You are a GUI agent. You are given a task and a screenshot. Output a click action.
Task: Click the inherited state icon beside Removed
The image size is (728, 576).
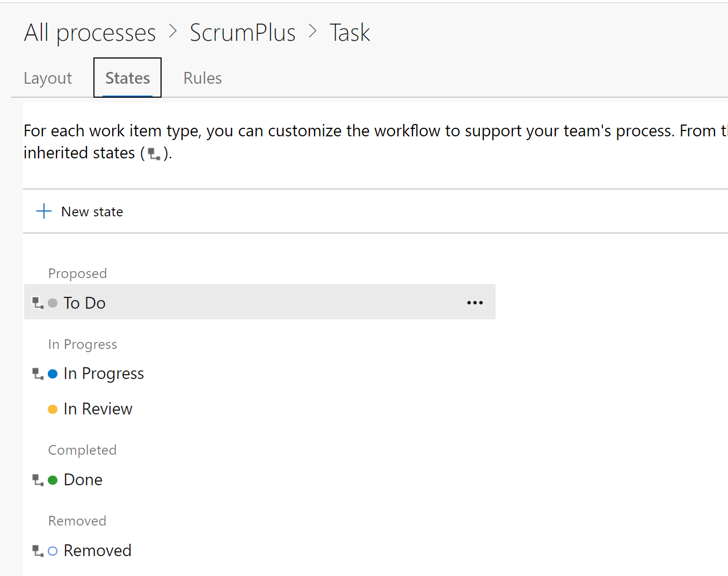coord(37,550)
